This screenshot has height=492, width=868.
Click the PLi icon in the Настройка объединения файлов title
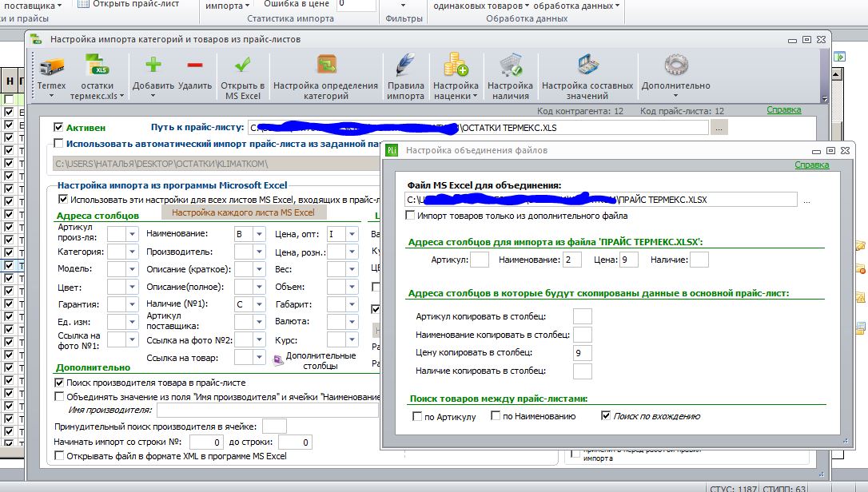(x=392, y=150)
